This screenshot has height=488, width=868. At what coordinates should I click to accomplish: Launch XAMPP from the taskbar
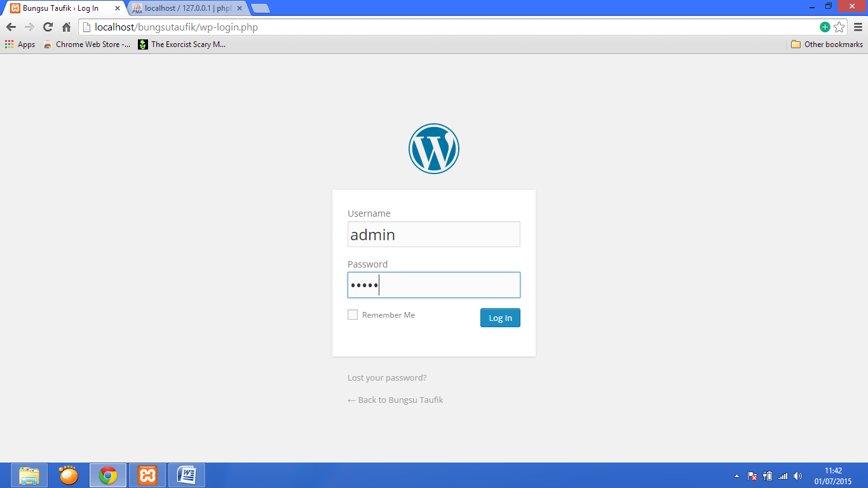coord(147,475)
